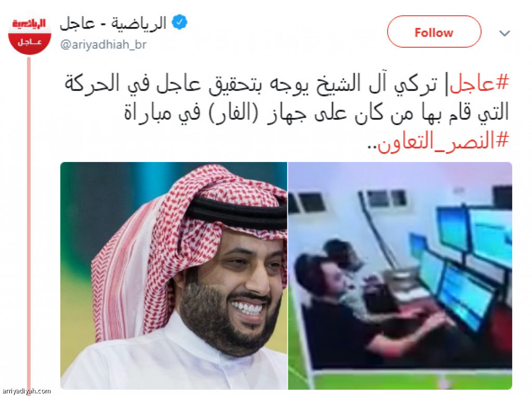The width and height of the screenshot is (532, 396).
Task: Click the word (الفار) in the tweet
Action: coord(233,113)
